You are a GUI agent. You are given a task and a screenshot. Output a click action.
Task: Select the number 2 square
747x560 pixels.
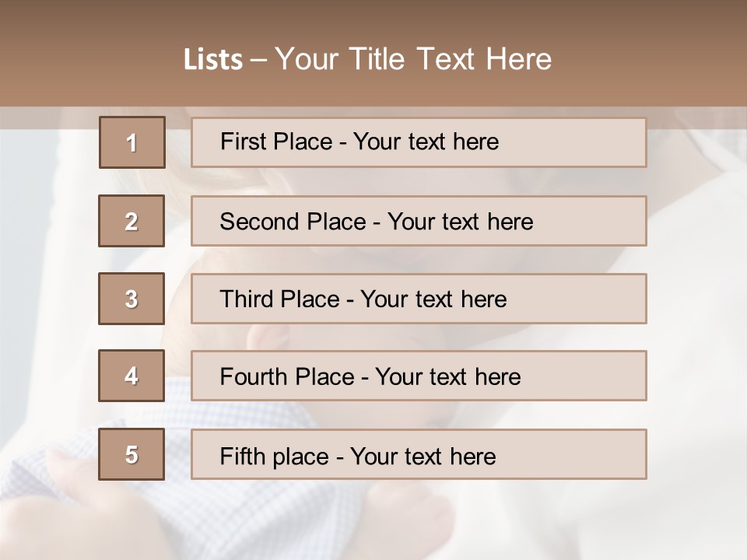pos(132,221)
